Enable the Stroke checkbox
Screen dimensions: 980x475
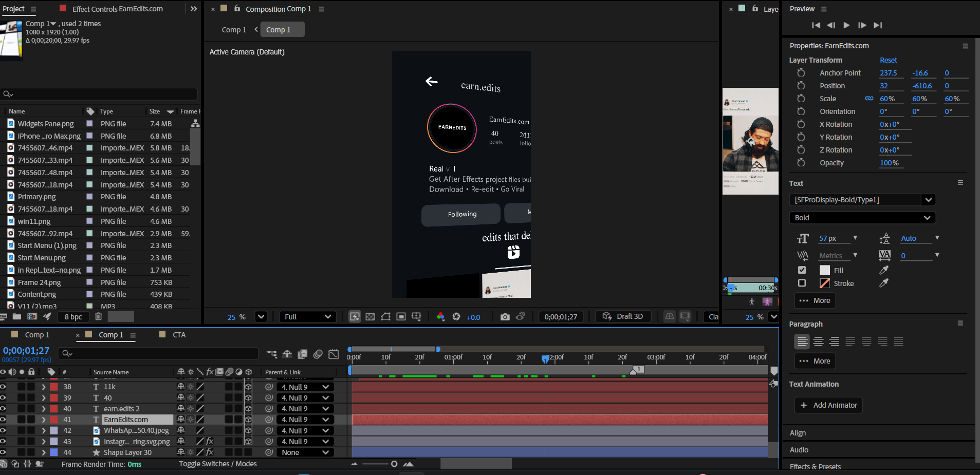tap(802, 283)
